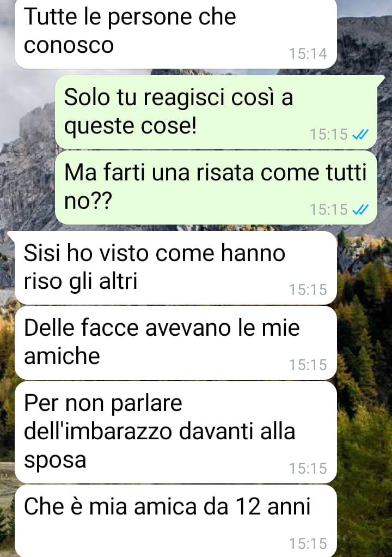Viewport: 392px width, 557px height.
Task: Click the timestamp on 'Sisi ho visto' message
Action: point(308,289)
